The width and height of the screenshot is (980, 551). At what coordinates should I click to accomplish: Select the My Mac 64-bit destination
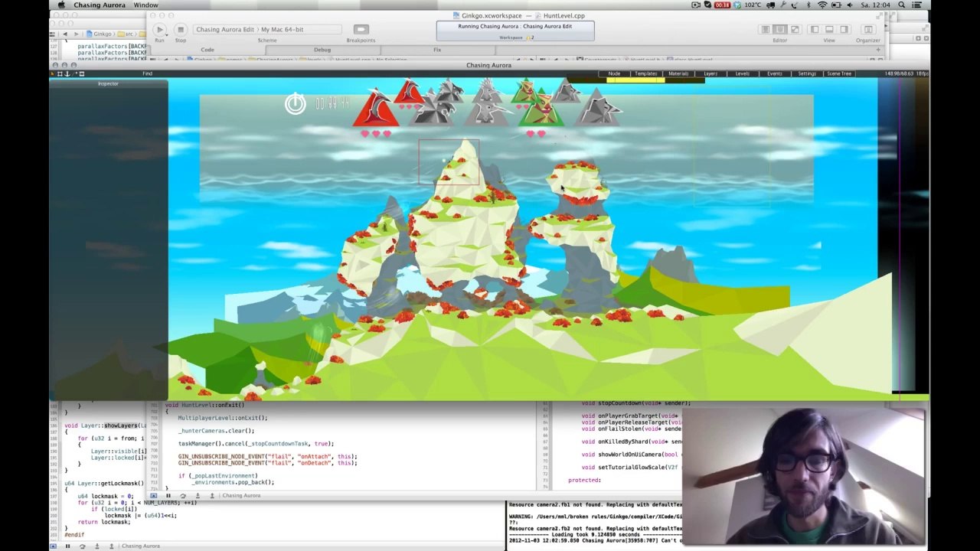pyautogui.click(x=283, y=29)
